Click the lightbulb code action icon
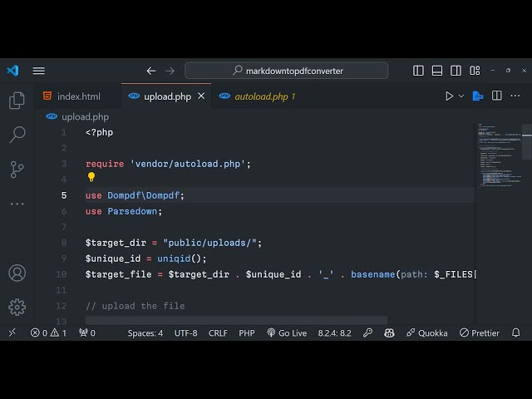Viewport: 532px width, 399px height. click(x=91, y=177)
